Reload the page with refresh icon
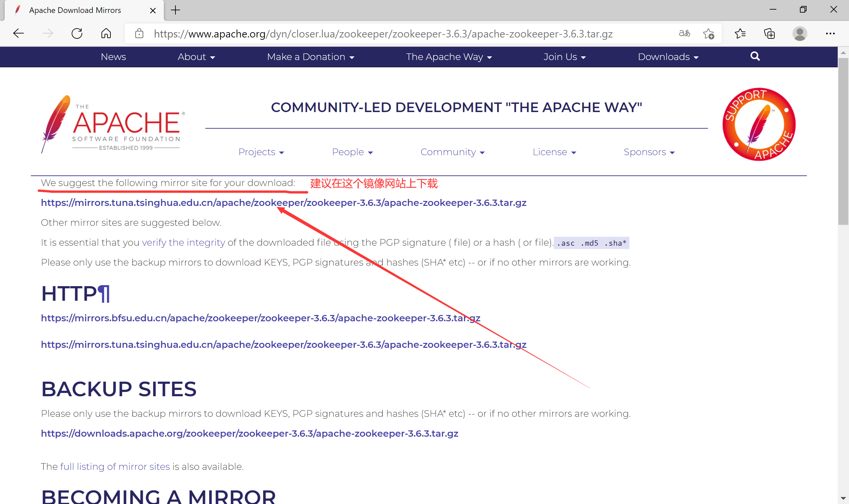849x504 pixels. point(77,33)
